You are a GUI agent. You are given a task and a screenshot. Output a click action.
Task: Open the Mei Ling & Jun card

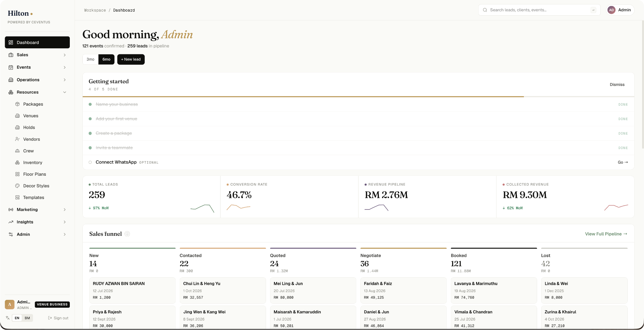coord(313,290)
